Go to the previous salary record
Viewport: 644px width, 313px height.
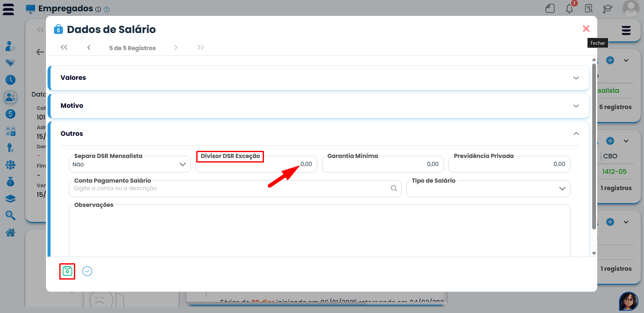coord(89,48)
